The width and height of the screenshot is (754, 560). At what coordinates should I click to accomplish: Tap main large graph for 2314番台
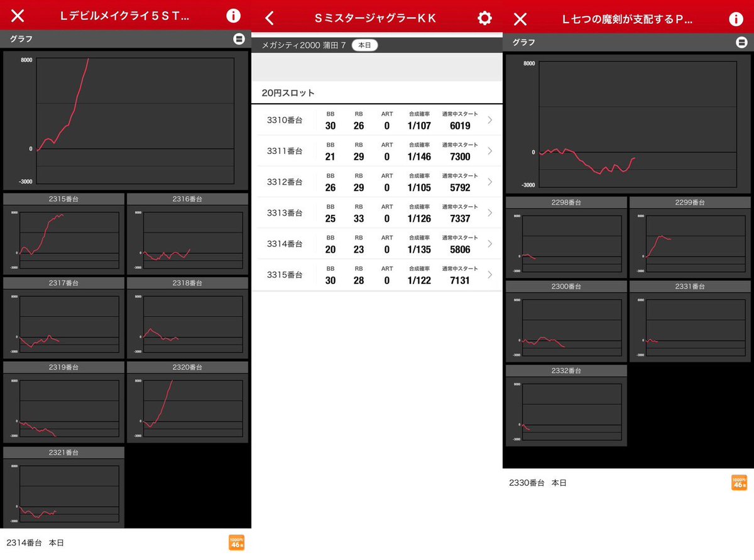(126, 121)
